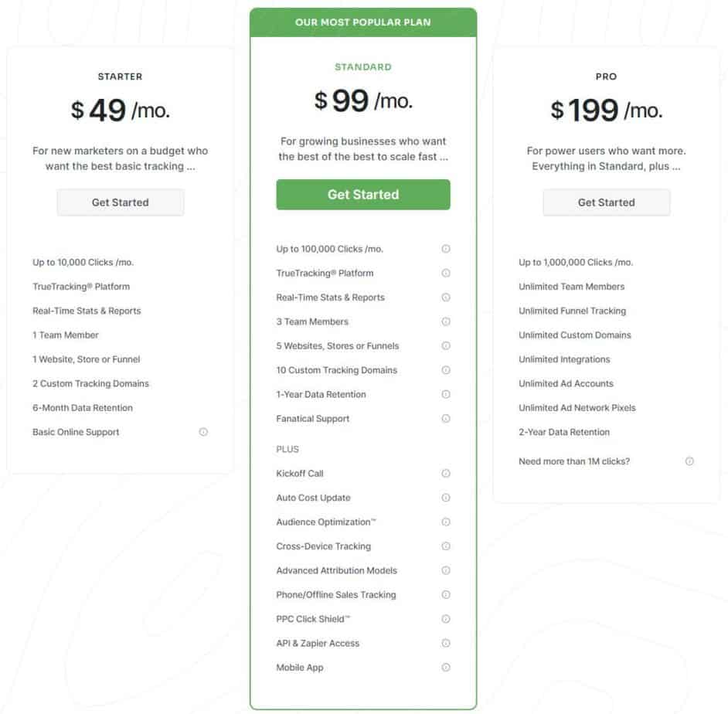728x714 pixels.
Task: Click info icon next to Kickoff Call
Action: 446,474
